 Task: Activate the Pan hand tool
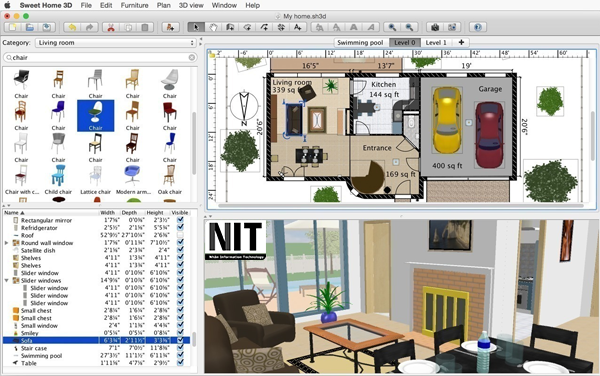(x=213, y=28)
